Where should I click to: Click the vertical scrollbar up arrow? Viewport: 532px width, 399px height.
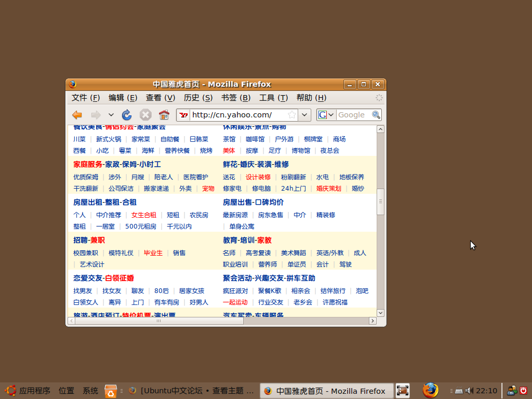(x=381, y=129)
